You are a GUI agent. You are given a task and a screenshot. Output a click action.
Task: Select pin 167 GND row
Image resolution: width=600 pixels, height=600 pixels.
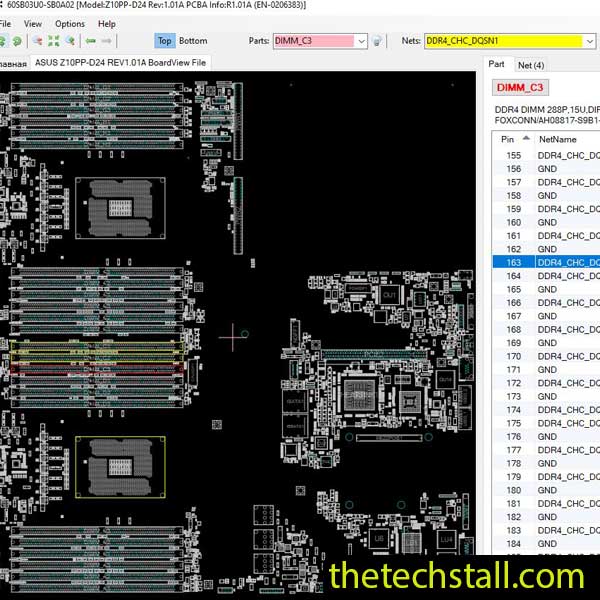(546, 316)
